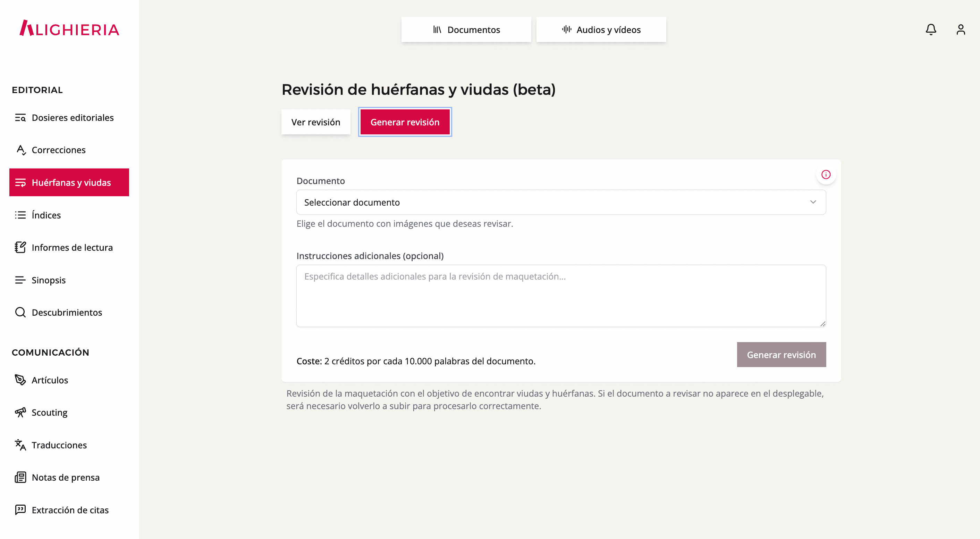Click the red info icon
Screen dimensions: 980x539
click(x=826, y=175)
